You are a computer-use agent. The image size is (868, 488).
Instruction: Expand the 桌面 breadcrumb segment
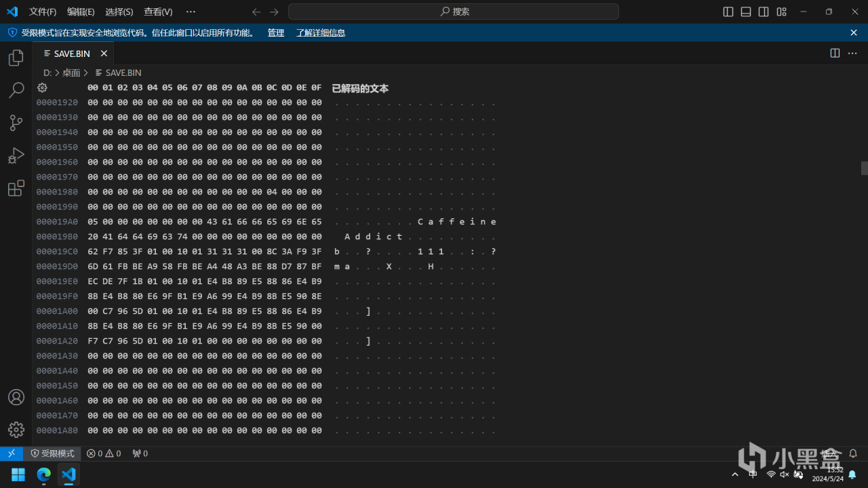point(71,73)
